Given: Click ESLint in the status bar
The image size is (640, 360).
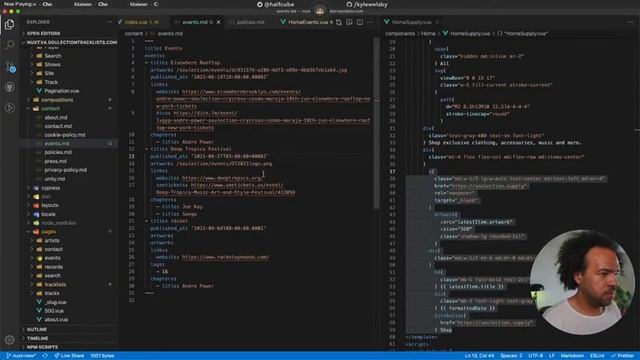Looking at the screenshot, I should [x=597, y=356].
